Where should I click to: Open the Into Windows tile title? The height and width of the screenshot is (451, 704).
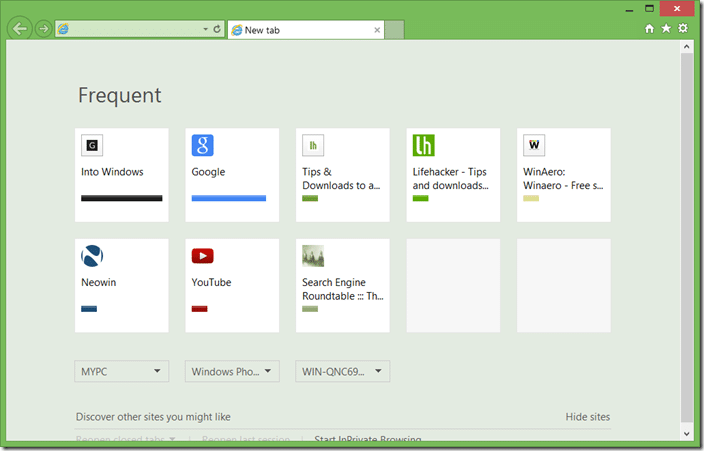(x=112, y=172)
